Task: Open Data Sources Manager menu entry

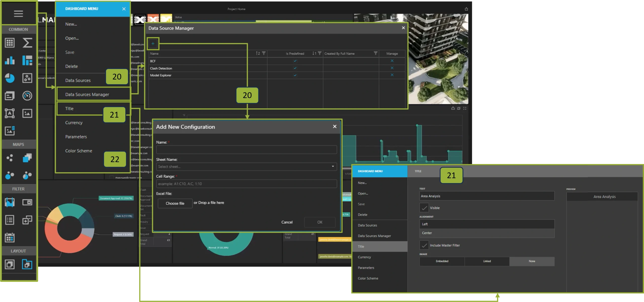Action: (87, 94)
